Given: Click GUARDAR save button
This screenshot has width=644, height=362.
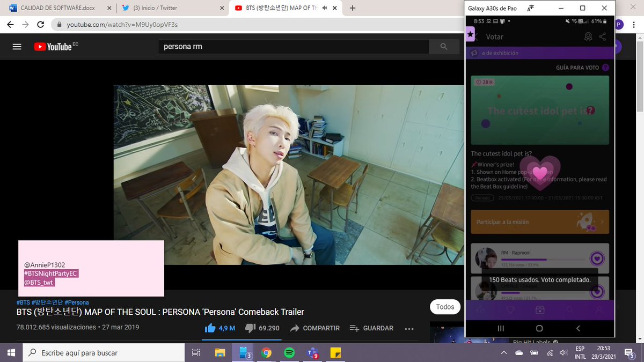Looking at the screenshot, I should pos(371,328).
